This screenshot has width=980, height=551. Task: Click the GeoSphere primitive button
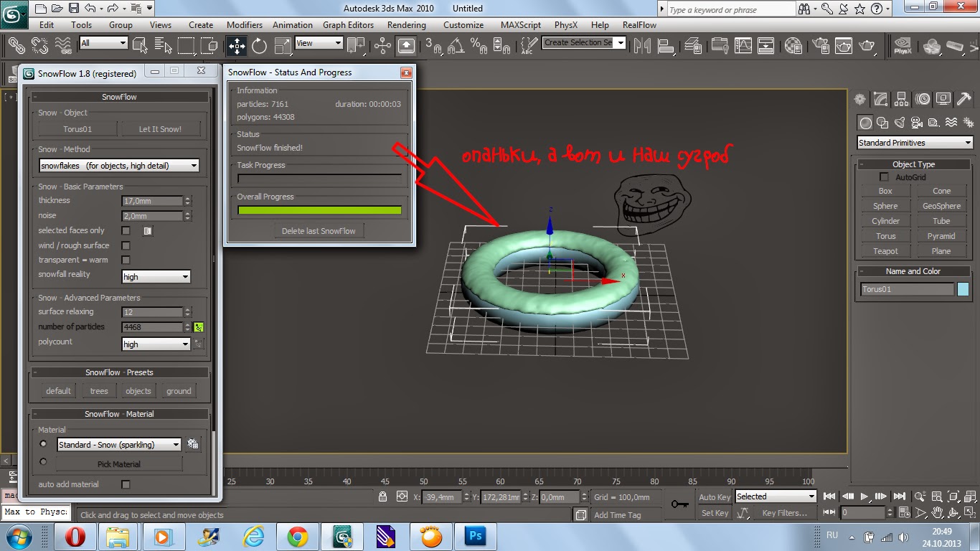pyautogui.click(x=941, y=206)
